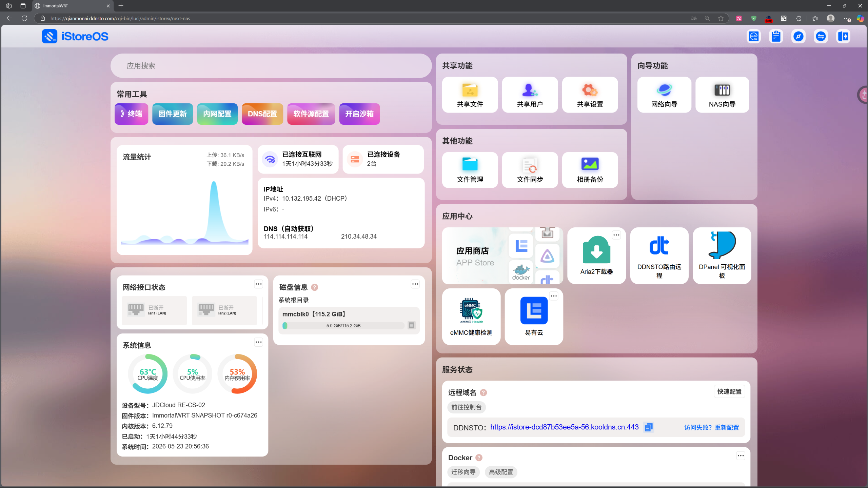Open 文件管理 file manager
The width and height of the screenshot is (868, 488).
click(470, 170)
